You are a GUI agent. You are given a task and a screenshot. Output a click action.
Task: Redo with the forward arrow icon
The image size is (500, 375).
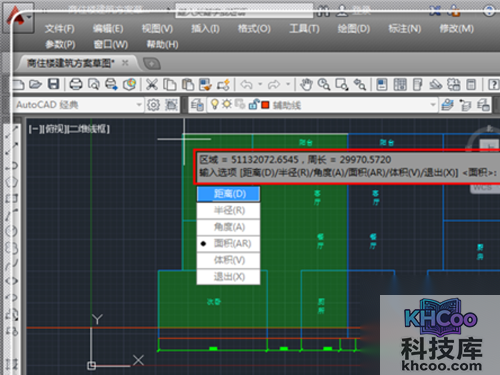click(x=274, y=85)
